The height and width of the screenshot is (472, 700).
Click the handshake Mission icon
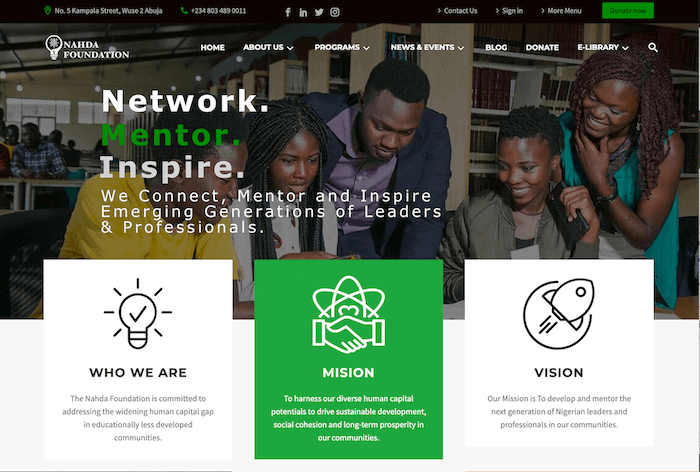point(349,314)
